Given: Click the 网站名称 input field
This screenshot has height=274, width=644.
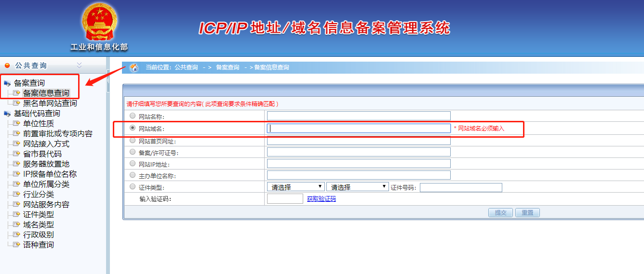Looking at the screenshot, I should (x=359, y=116).
